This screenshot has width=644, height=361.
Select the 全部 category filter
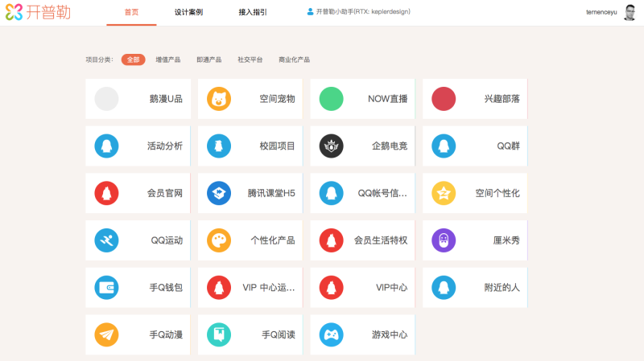click(x=133, y=59)
